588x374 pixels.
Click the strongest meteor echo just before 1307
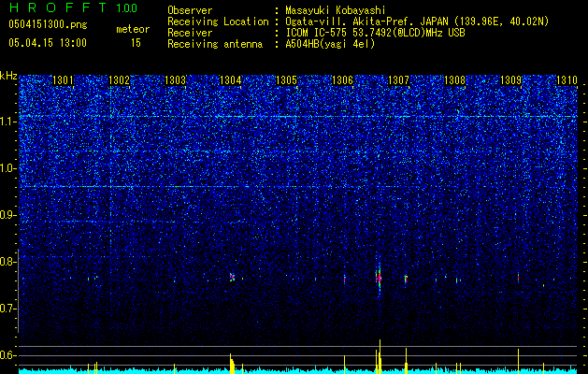coord(379,277)
